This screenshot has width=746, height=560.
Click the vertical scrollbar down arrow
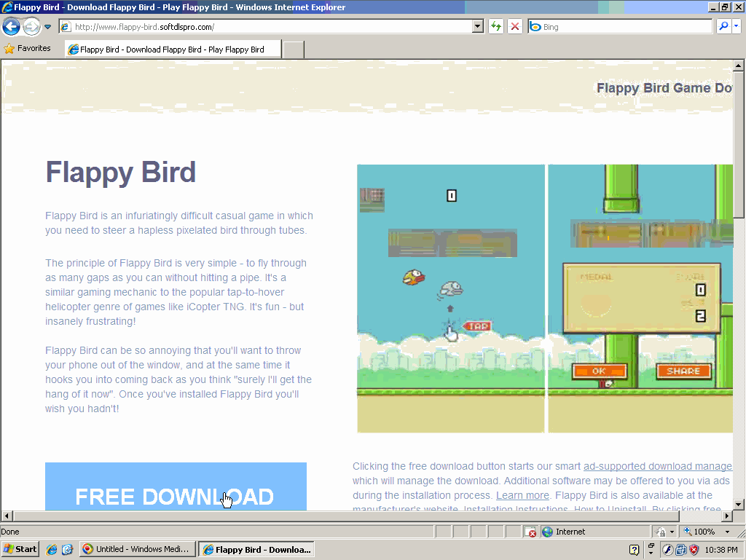coord(739,505)
